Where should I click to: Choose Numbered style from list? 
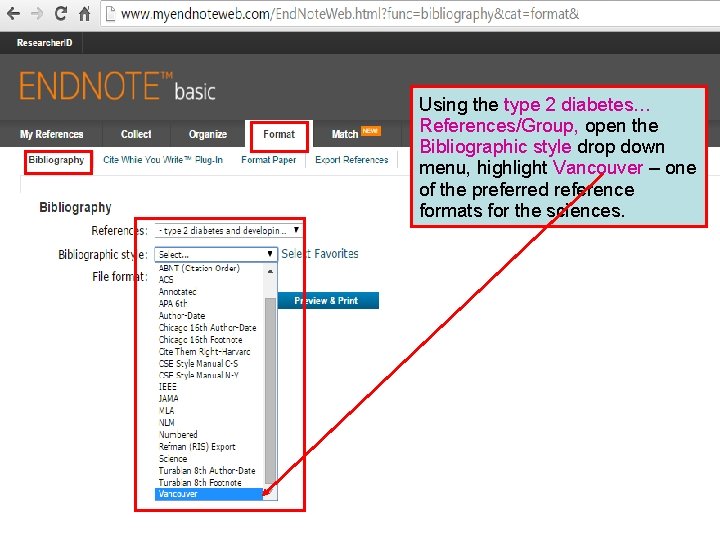tap(210, 434)
